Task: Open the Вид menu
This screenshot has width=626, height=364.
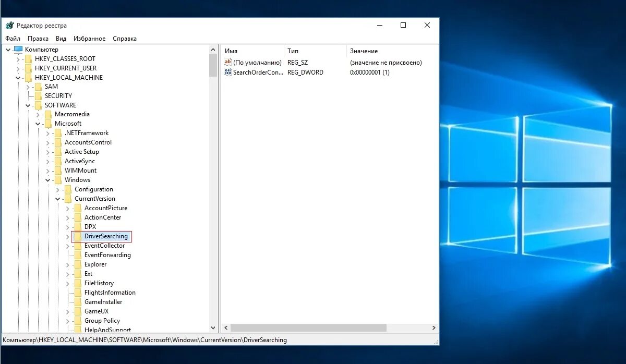Action: point(61,39)
